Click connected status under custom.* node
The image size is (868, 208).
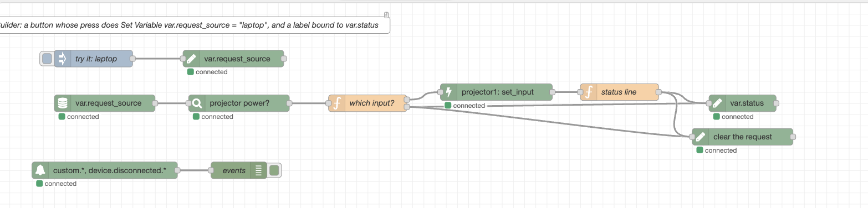coord(57,184)
